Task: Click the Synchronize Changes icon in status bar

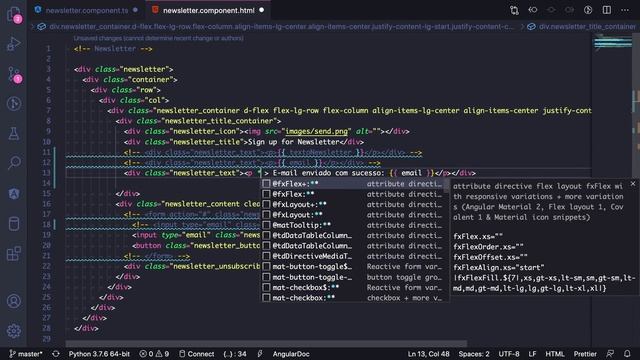Action: pyautogui.click(x=56, y=354)
